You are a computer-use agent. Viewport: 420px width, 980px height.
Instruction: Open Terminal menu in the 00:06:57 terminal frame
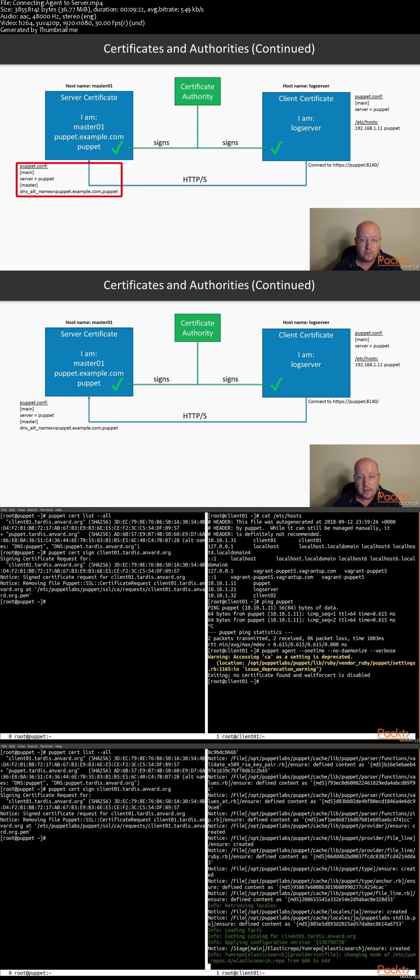coord(46,510)
